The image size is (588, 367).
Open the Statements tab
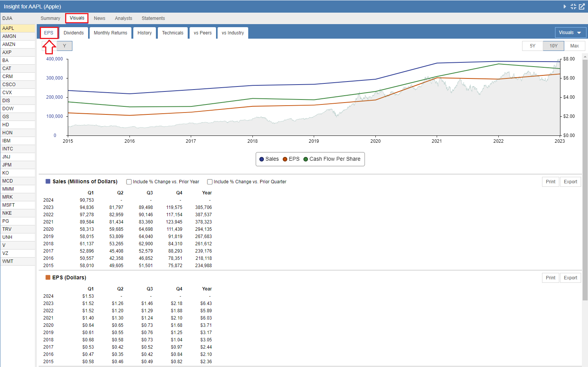pos(153,18)
